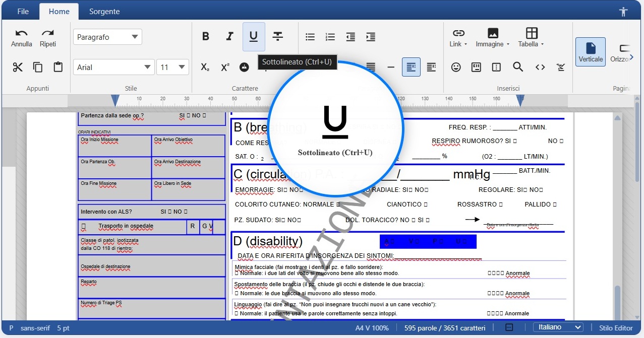Switch to the Sorgente tab

coord(104,11)
